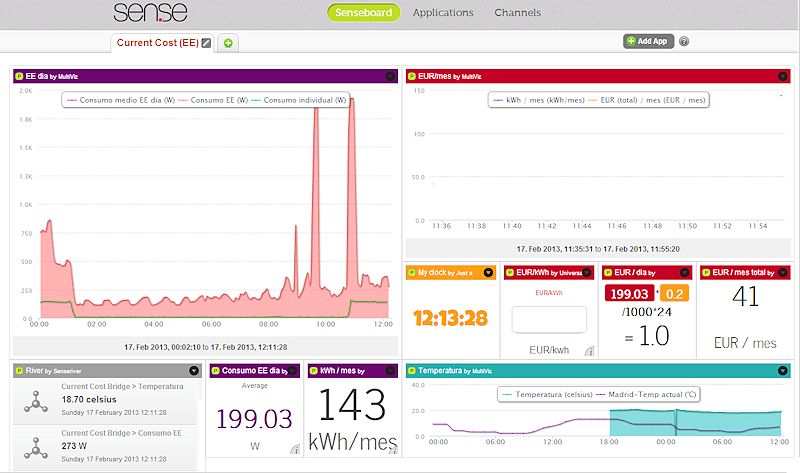The width and height of the screenshot is (800, 473).
Task: Open the Channels menu
Action: (517, 13)
